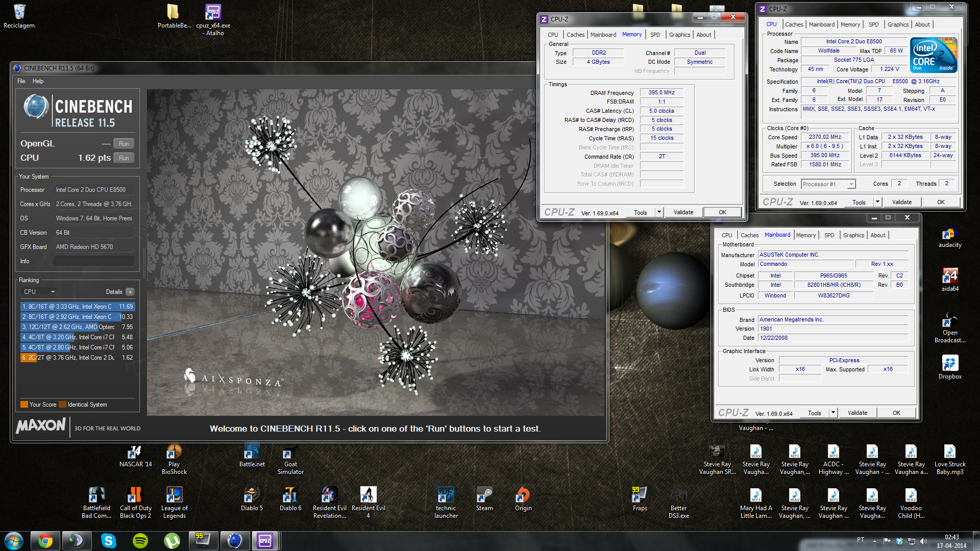Screen dimensions: 980x551
Task: Show hidden tray icons arrow
Action: click(875, 541)
